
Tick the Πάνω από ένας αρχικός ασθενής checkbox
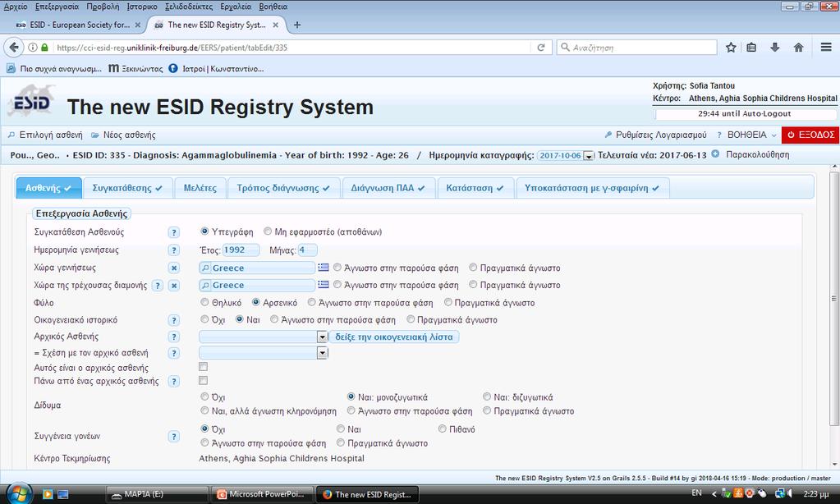coord(203,380)
